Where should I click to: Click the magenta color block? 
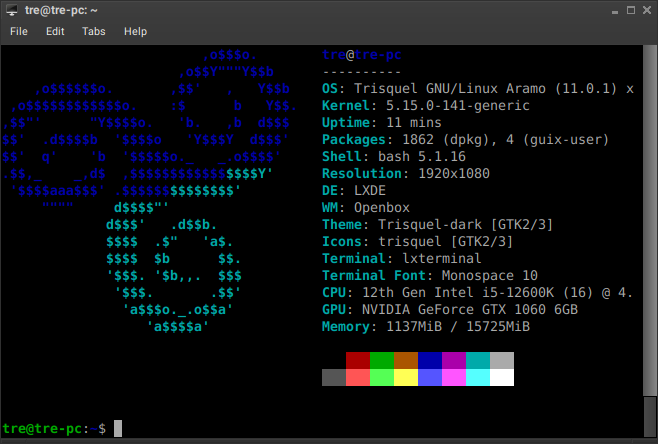pyautogui.click(x=454, y=377)
